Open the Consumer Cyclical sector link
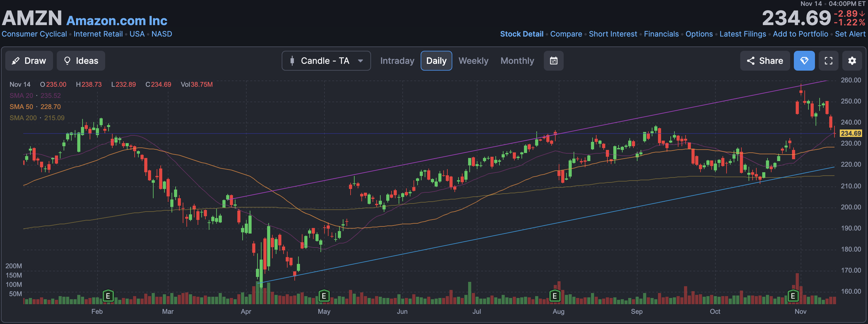 pos(34,34)
